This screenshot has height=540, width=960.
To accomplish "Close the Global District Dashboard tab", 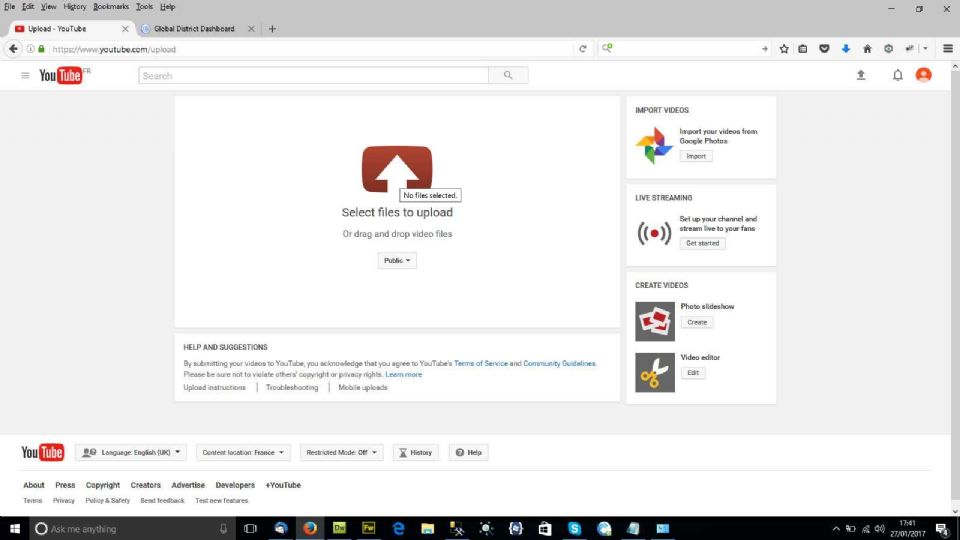I will [251, 29].
